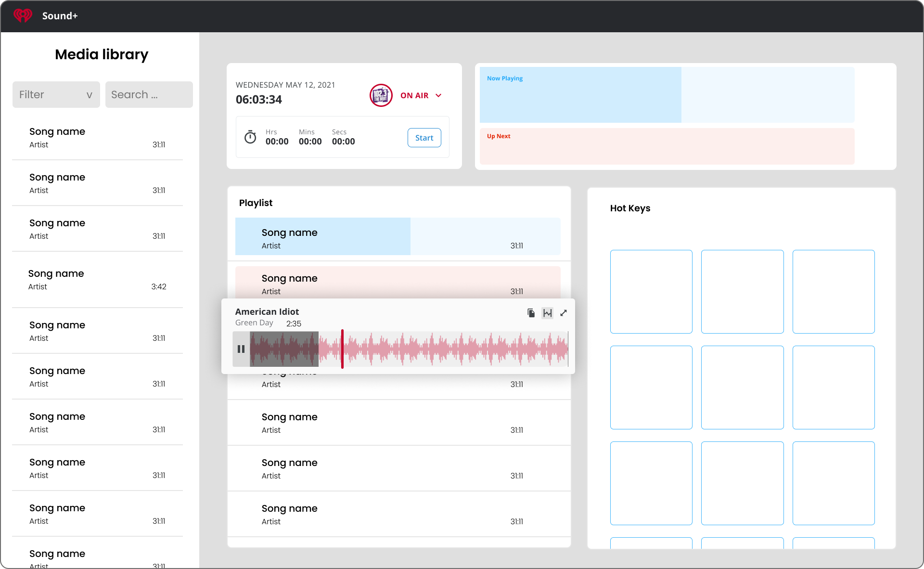This screenshot has width=924, height=569.
Task: Click the 06:03:34 clock display
Action: [x=258, y=100]
